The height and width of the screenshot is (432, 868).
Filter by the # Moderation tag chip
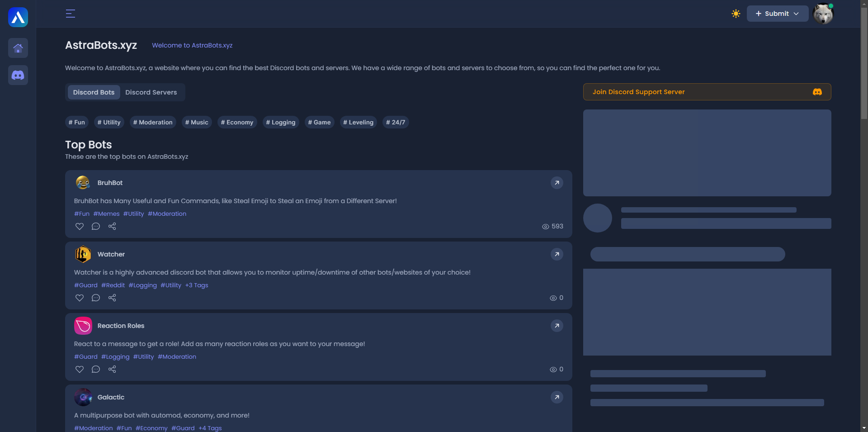click(153, 122)
